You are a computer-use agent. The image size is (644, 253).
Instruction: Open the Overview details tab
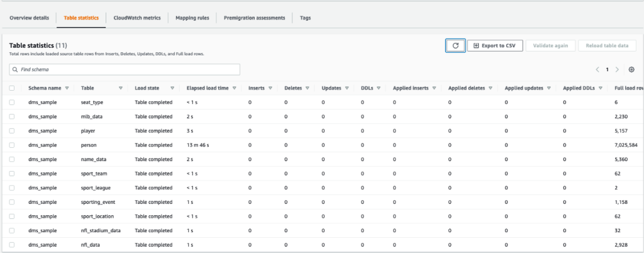[29, 18]
